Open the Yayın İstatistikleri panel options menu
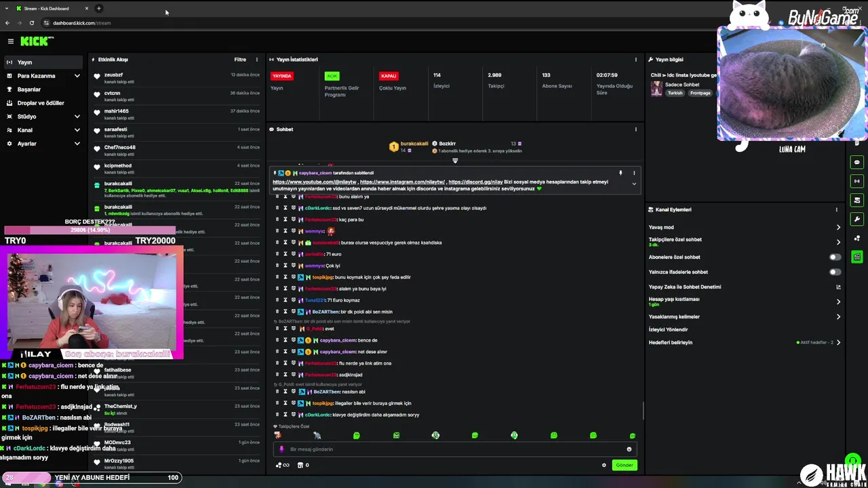 pos(635,60)
